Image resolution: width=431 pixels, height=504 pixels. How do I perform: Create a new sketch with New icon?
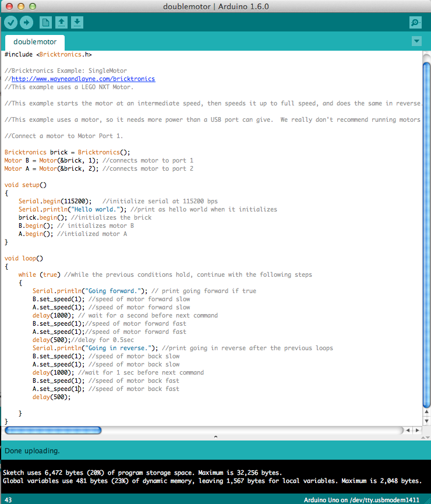click(45, 23)
